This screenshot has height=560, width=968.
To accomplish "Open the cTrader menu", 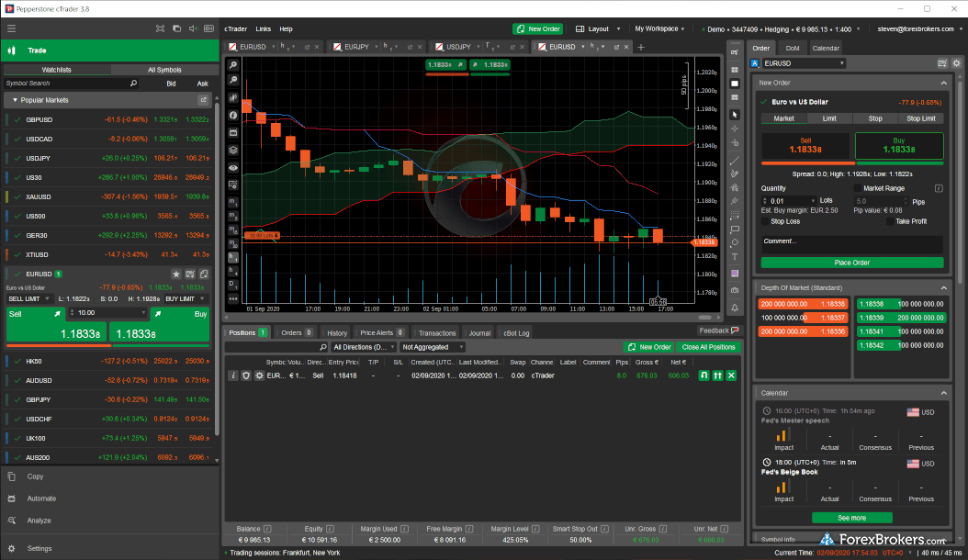I will tap(236, 29).
